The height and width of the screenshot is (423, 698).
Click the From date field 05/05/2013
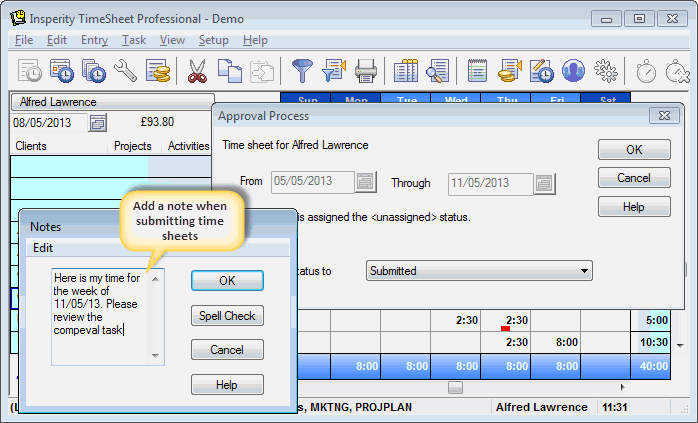pyautogui.click(x=313, y=182)
